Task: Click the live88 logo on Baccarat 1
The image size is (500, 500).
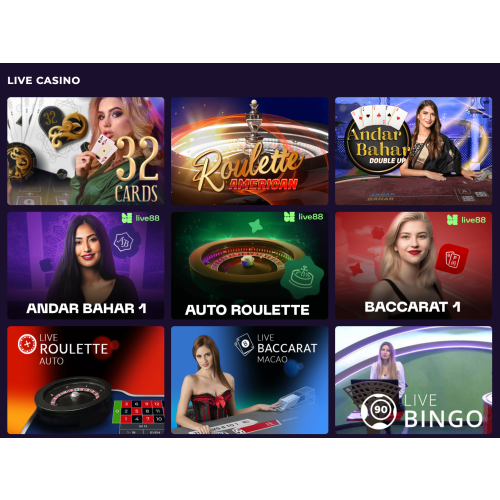Action: coord(466,220)
